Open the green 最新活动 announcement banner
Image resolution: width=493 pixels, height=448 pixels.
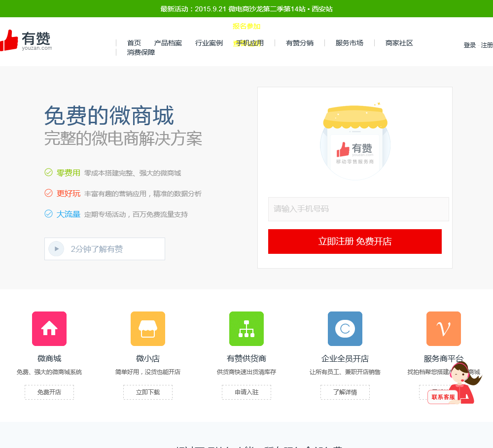pos(246,9)
